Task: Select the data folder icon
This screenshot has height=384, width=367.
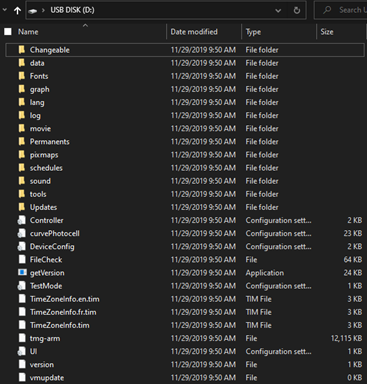Action: pos(22,63)
